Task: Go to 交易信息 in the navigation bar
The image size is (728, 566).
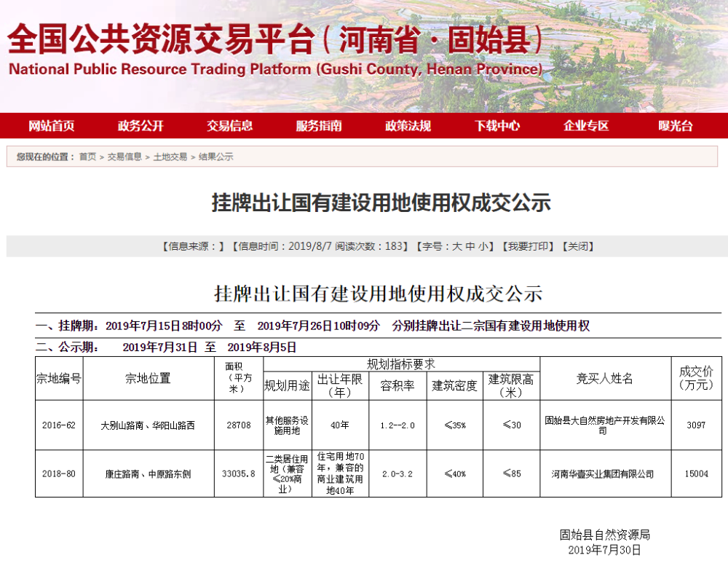Action: click(x=230, y=126)
